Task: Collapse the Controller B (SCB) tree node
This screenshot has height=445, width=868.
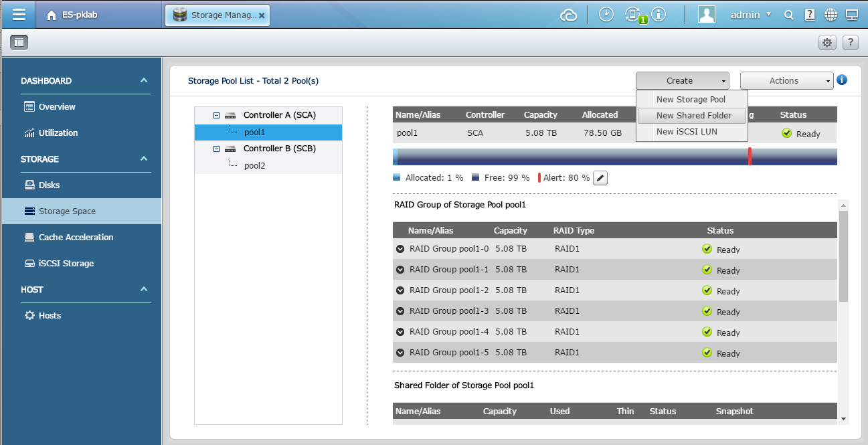Action: [216, 149]
